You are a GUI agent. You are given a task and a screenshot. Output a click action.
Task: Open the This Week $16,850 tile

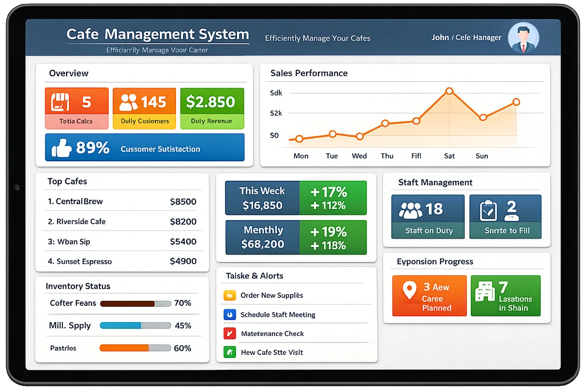pos(262,198)
